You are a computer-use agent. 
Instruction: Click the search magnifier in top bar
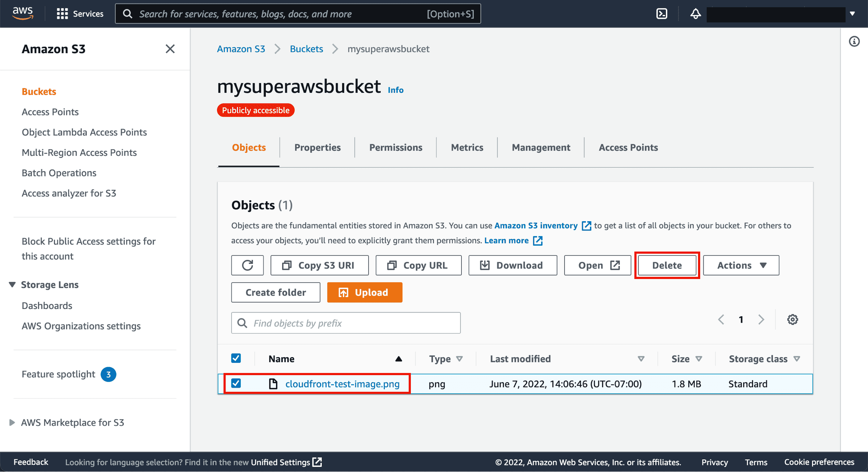pyautogui.click(x=127, y=14)
